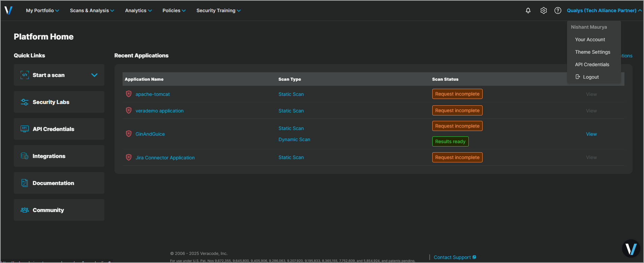Image resolution: width=644 pixels, height=263 pixels.
Task: Select Theme Settings from account menu
Action: pyautogui.click(x=592, y=52)
